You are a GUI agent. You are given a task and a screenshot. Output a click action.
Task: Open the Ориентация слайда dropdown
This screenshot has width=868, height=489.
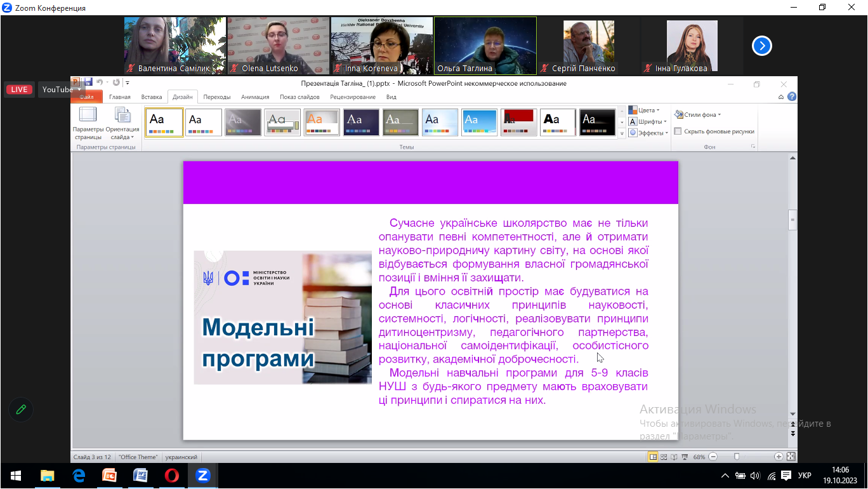(x=122, y=123)
